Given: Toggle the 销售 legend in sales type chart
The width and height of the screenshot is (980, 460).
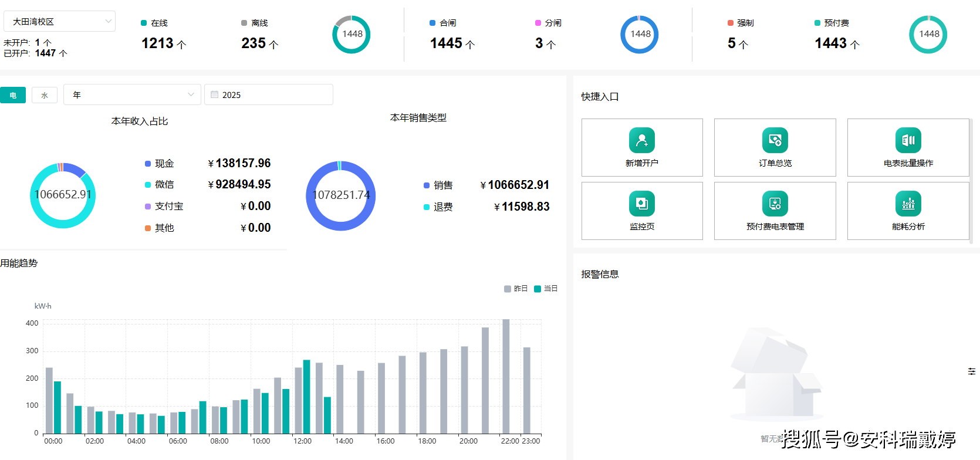Looking at the screenshot, I should tap(438, 185).
